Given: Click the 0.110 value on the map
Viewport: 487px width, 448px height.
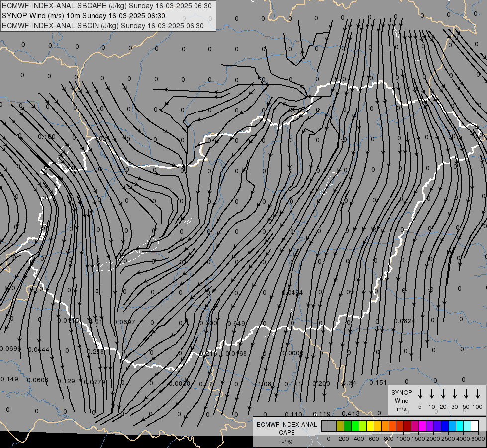Looking at the screenshot, I should [293, 415].
